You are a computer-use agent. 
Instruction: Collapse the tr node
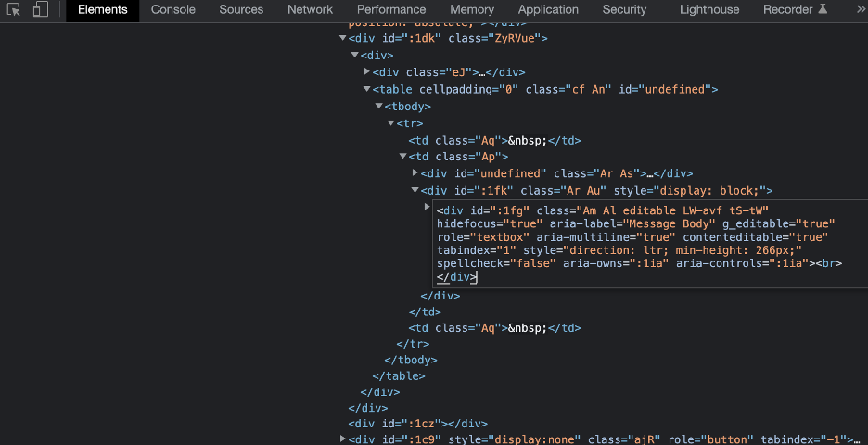click(x=391, y=123)
